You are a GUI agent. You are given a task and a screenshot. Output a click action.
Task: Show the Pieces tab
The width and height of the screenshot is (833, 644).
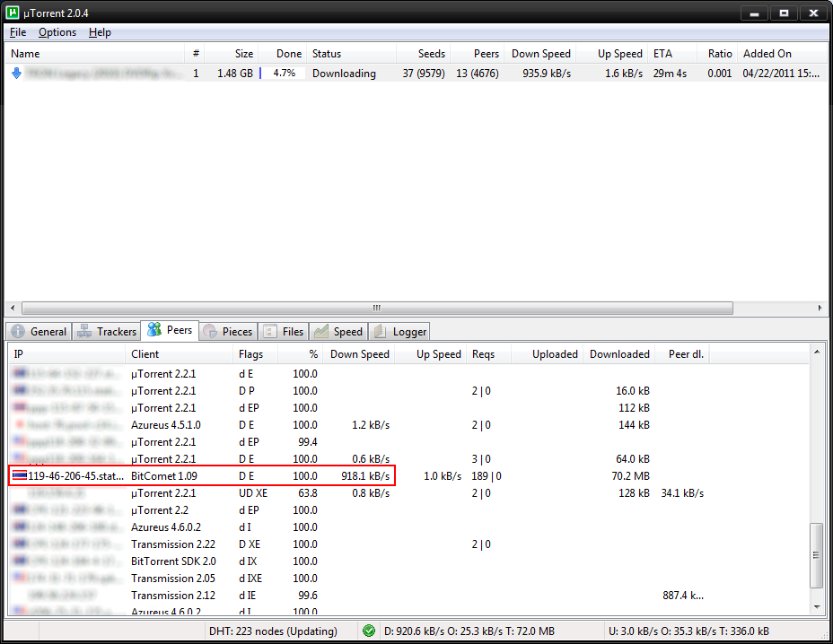click(x=228, y=331)
